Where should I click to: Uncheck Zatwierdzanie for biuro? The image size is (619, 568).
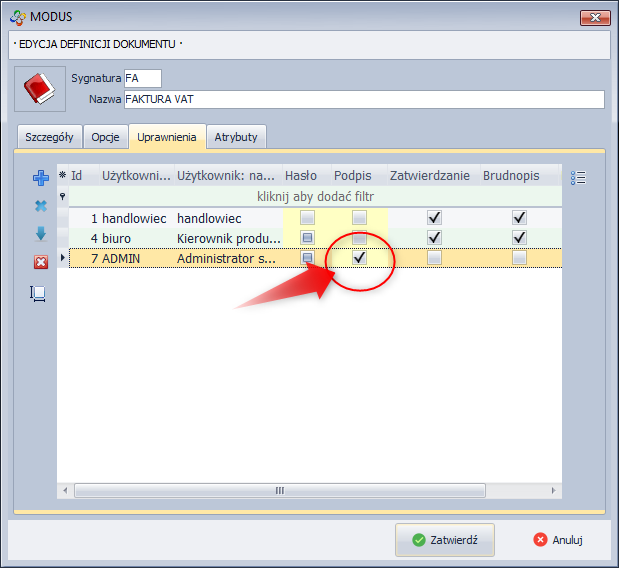434,238
